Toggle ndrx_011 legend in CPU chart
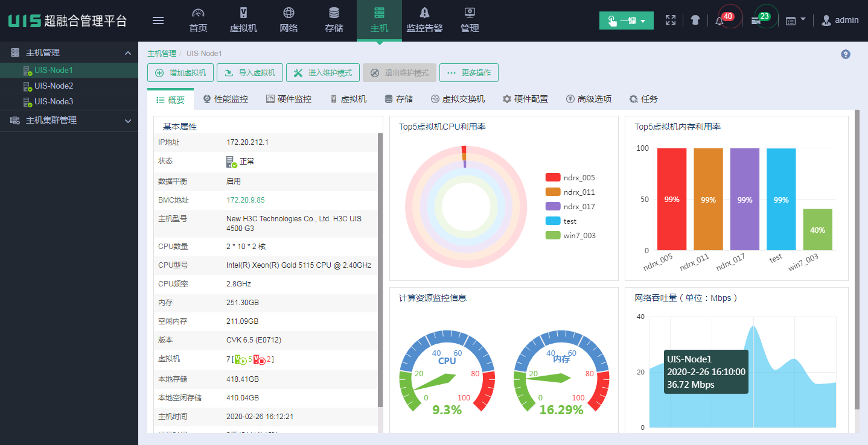868x445 pixels. click(570, 192)
